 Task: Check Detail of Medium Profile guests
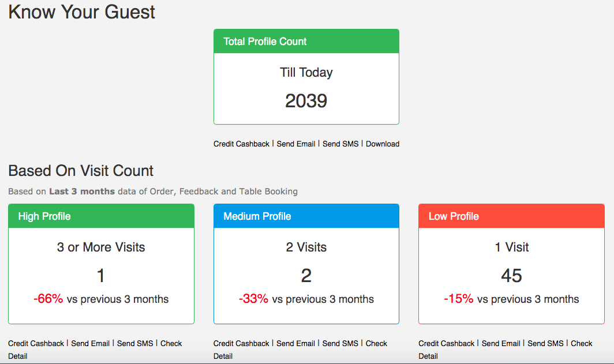[376, 343]
